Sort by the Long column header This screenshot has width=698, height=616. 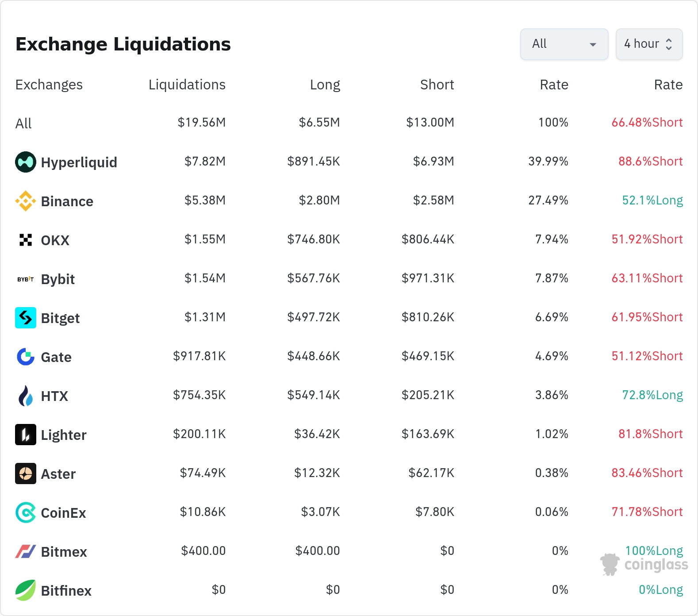pyautogui.click(x=325, y=85)
